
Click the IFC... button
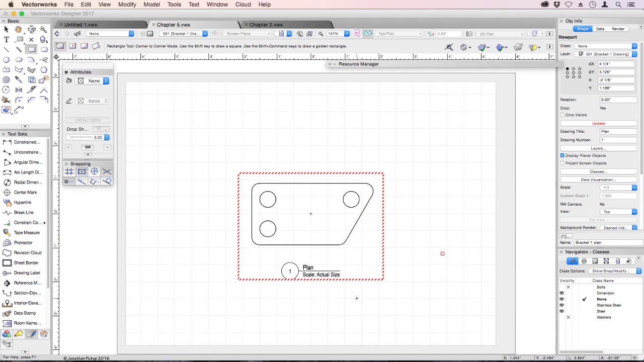(x=565, y=236)
